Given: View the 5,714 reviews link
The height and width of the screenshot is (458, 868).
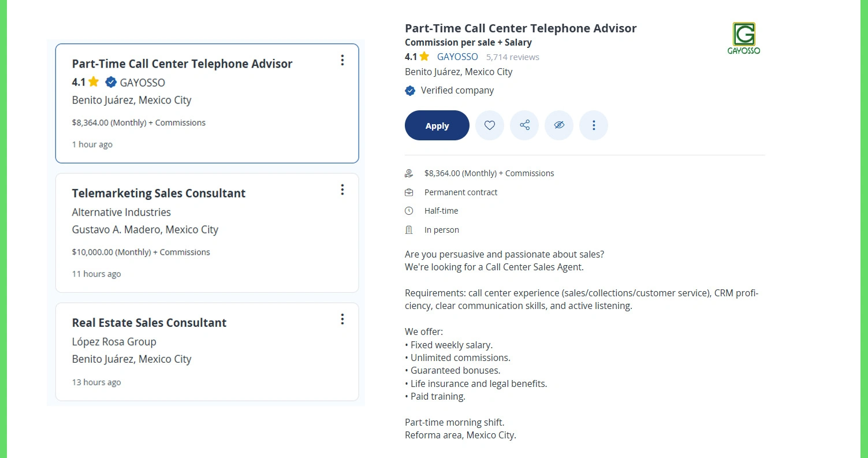Looking at the screenshot, I should coord(512,57).
